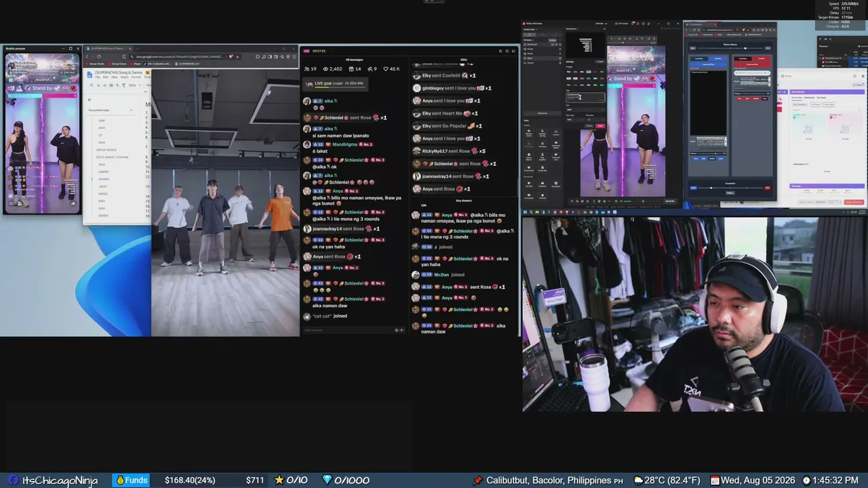Viewport: 868px width, 488px height.
Task: Reload the Google Docs browser page
Action: (x=99, y=57)
